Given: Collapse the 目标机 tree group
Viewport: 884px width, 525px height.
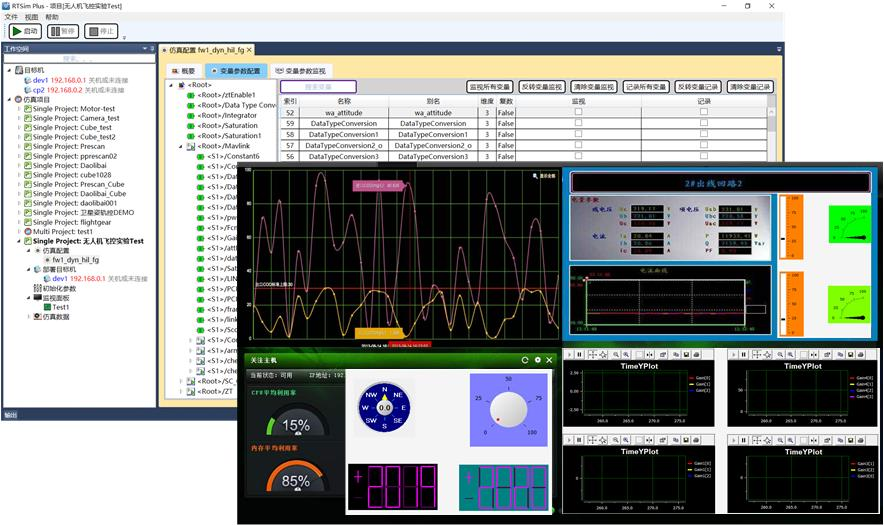Looking at the screenshot, I should click(x=8, y=70).
